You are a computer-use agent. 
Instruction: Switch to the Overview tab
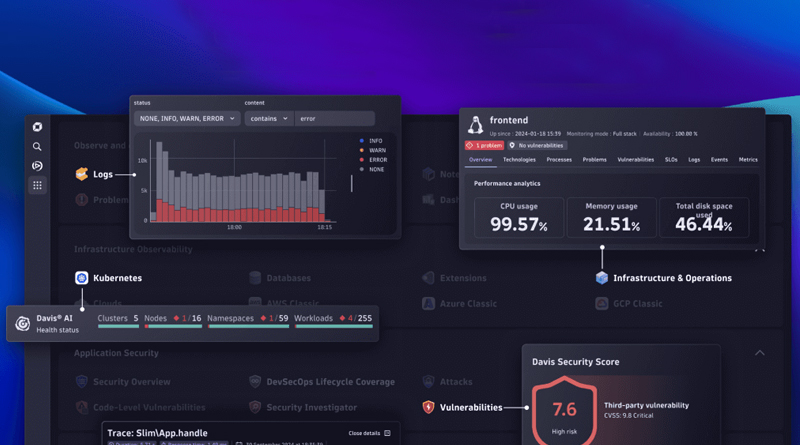point(481,160)
